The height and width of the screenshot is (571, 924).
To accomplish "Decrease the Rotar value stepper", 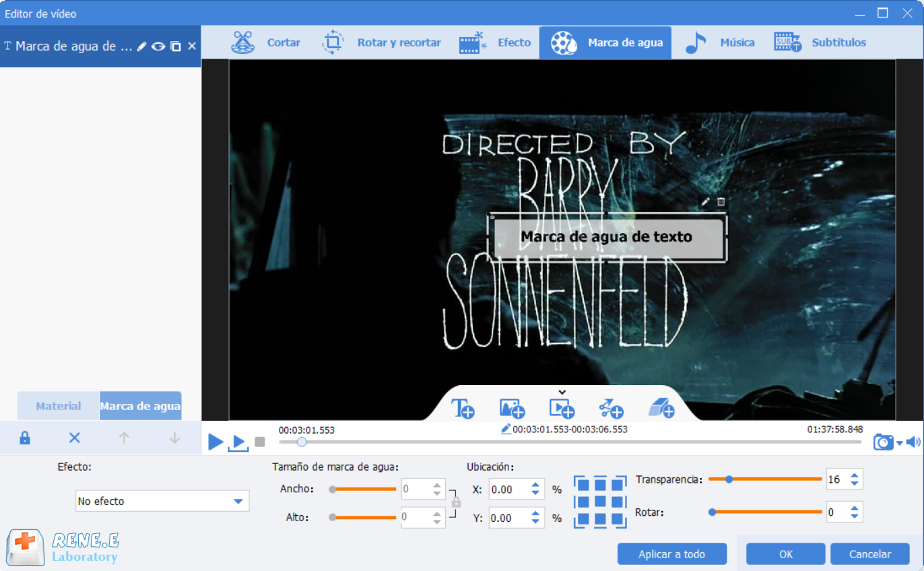I will tap(855, 517).
